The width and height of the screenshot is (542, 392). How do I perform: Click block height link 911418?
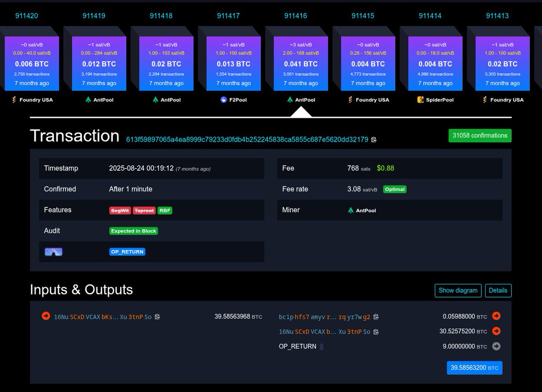(161, 16)
